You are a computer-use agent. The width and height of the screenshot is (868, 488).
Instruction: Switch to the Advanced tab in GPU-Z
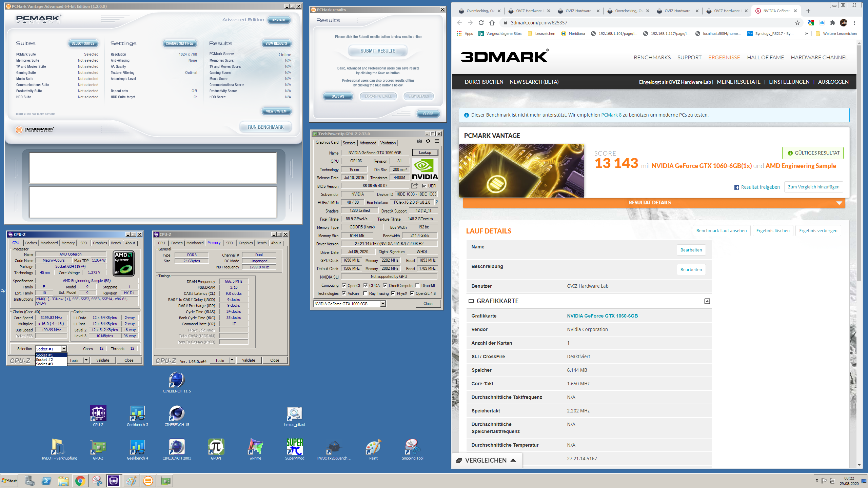pos(368,143)
